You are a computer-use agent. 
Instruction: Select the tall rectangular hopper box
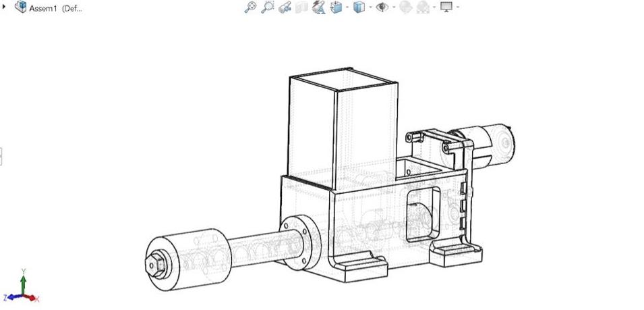[342, 130]
